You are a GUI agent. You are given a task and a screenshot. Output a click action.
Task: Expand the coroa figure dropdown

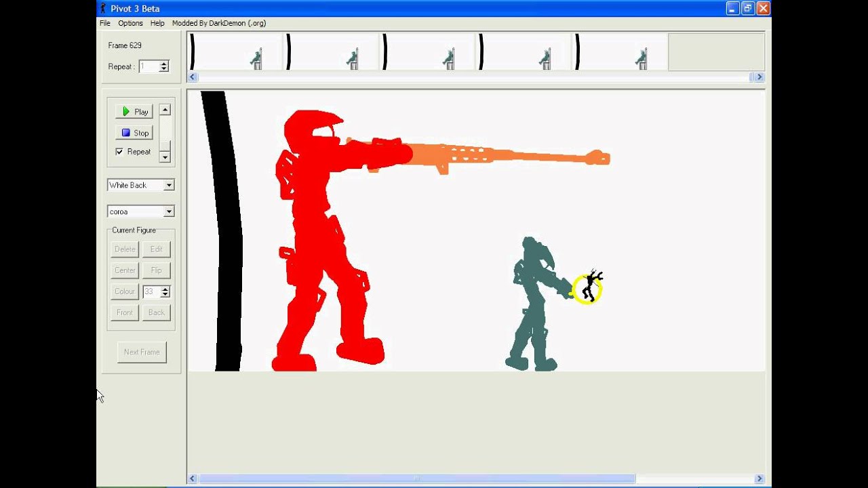pos(169,211)
